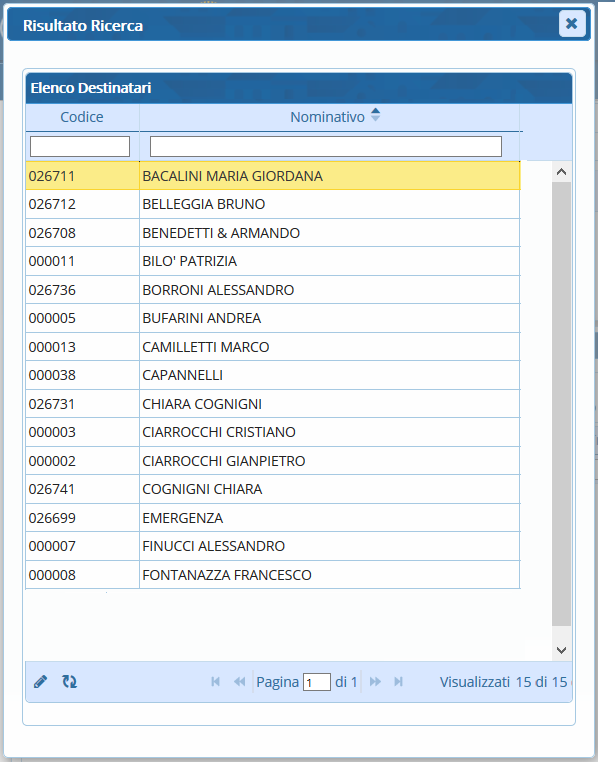
Task: Close the Risultato Ricerca dialog
Action: pyautogui.click(x=572, y=24)
